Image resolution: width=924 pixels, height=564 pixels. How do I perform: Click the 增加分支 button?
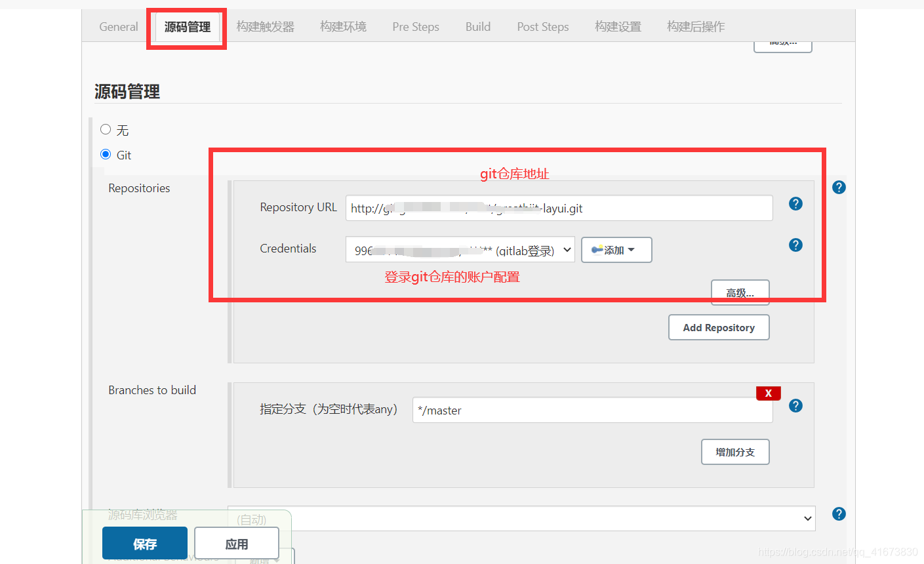(x=735, y=452)
